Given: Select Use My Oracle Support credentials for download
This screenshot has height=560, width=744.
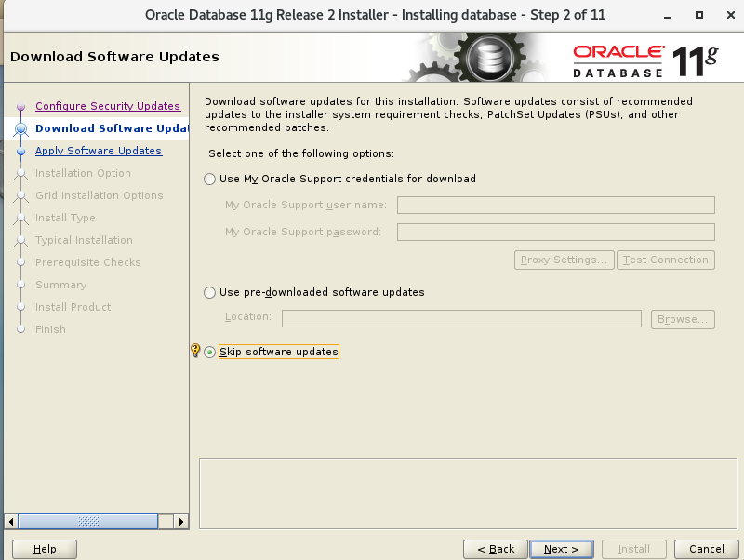Looking at the screenshot, I should pyautogui.click(x=209, y=180).
